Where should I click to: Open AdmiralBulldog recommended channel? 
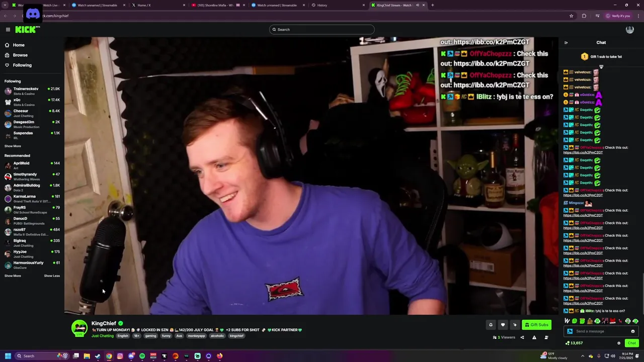32,188
